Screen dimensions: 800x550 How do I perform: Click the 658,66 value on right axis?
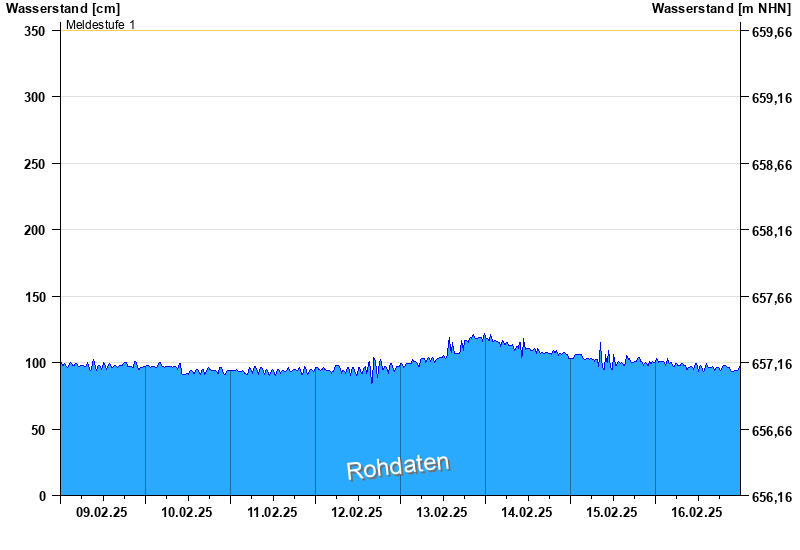(x=772, y=165)
